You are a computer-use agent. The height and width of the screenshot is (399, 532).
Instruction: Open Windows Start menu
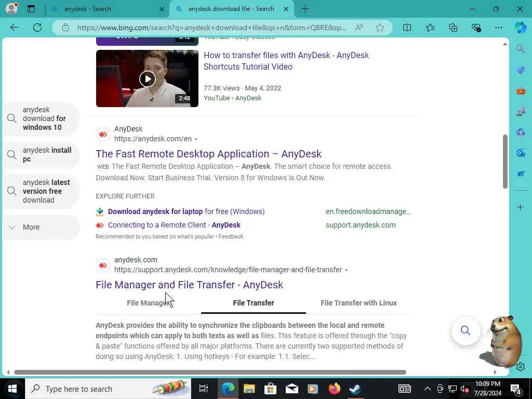pyautogui.click(x=12, y=389)
